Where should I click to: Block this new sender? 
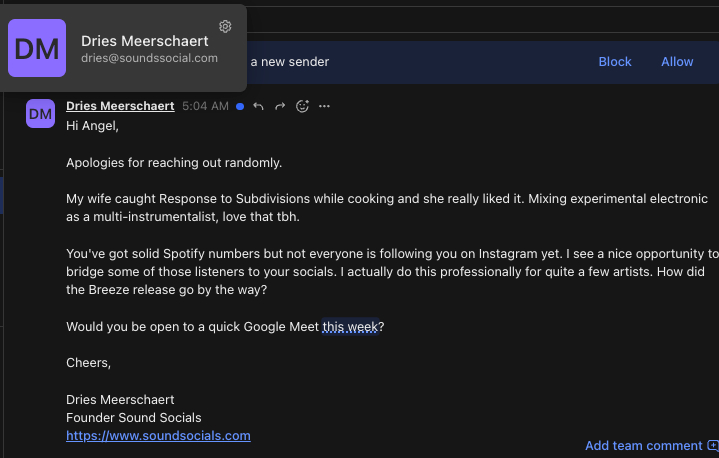tap(615, 62)
